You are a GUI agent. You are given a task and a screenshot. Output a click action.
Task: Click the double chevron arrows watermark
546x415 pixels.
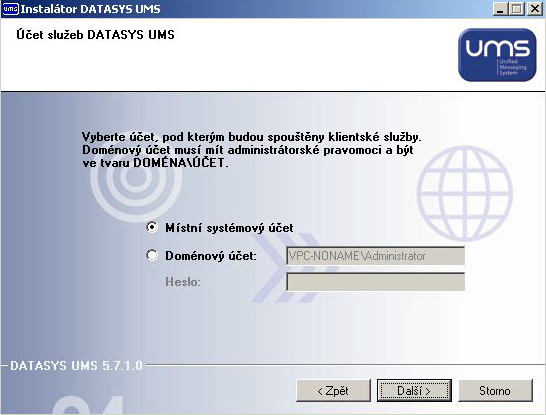(x=293, y=267)
